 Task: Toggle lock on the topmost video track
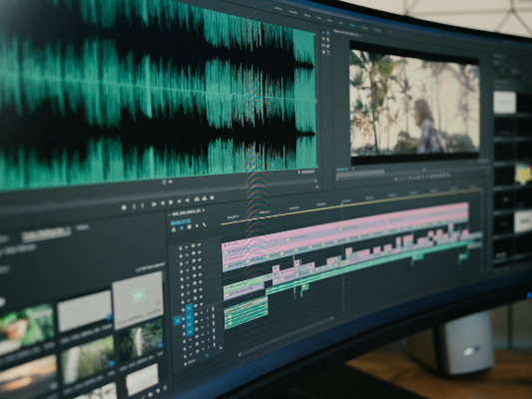coord(181,247)
